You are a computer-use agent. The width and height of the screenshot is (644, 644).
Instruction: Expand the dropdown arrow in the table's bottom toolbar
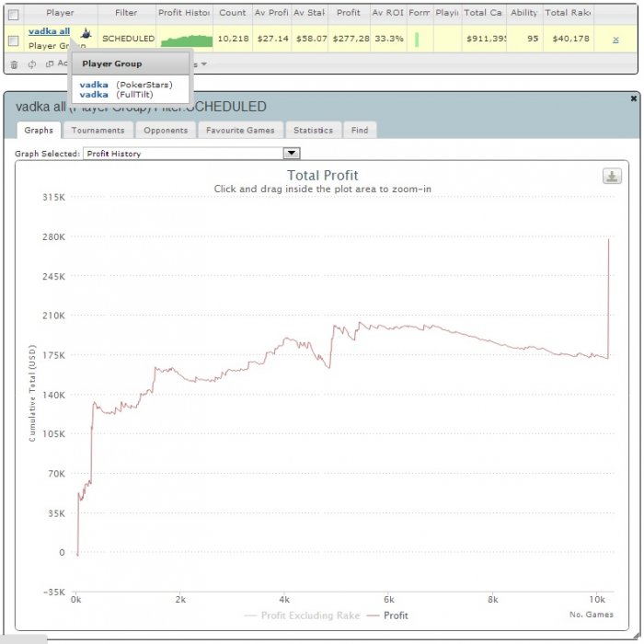tap(203, 64)
